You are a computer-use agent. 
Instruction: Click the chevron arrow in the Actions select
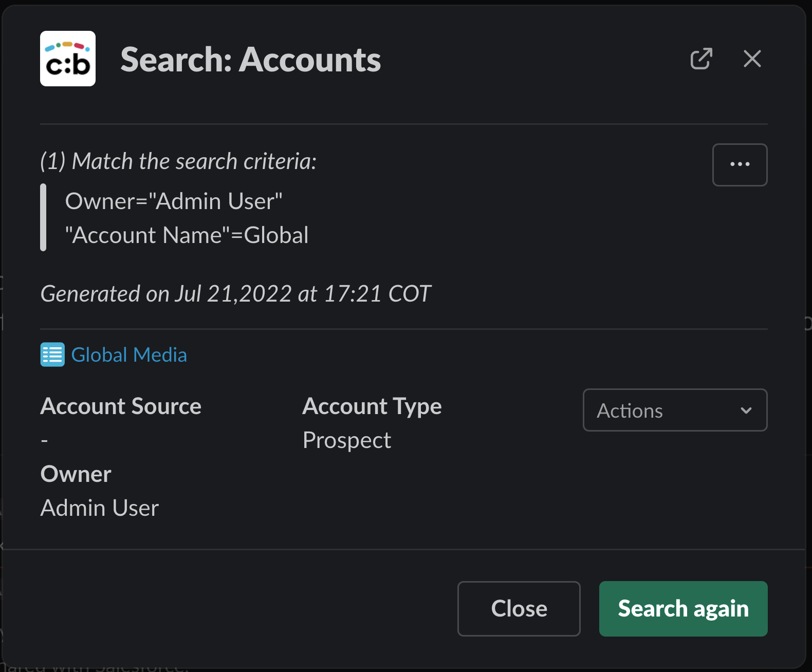click(746, 410)
